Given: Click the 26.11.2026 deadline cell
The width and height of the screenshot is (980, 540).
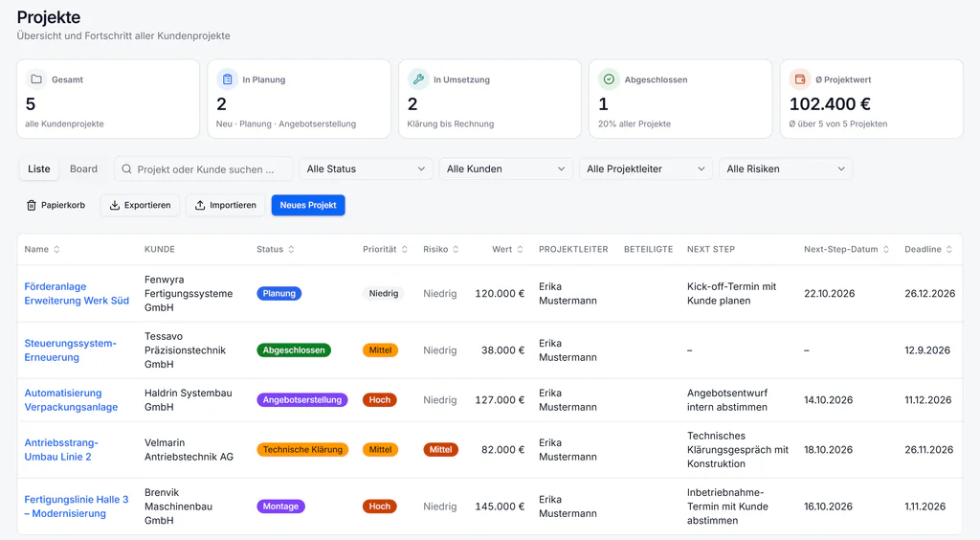Looking at the screenshot, I should pyautogui.click(x=928, y=449).
